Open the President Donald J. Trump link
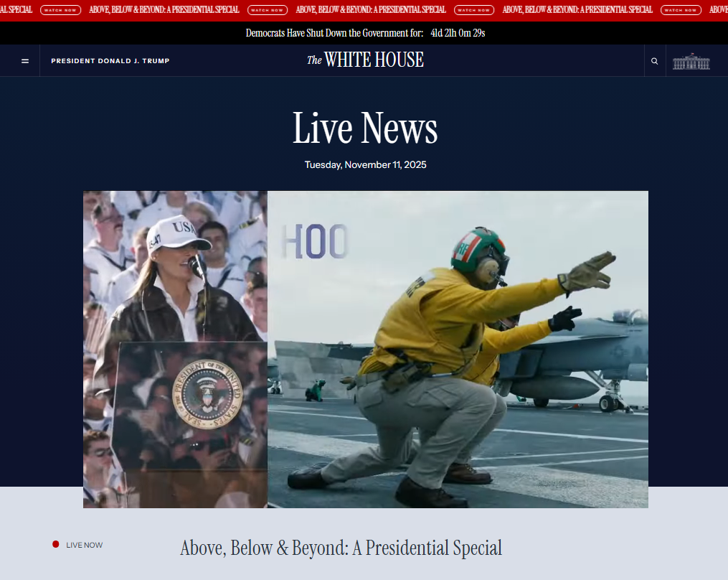The image size is (728, 580). pos(110,61)
